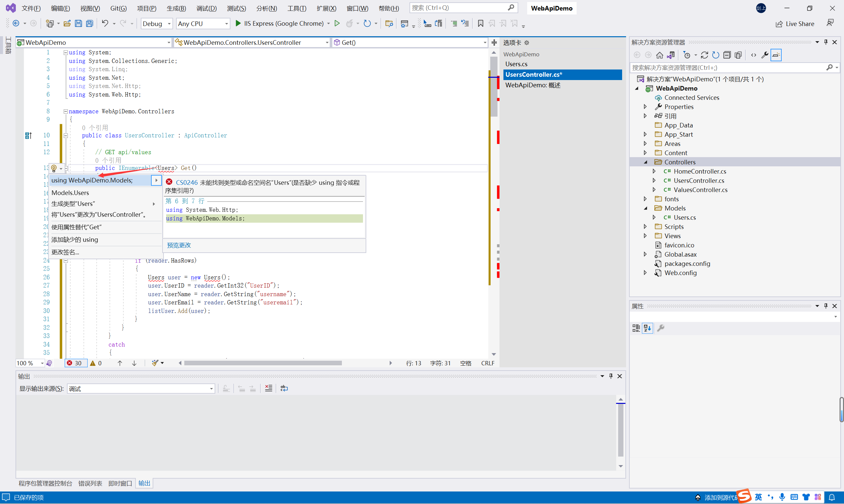
Task: Toggle alphabetical sort in Properties panel
Action: click(x=647, y=328)
